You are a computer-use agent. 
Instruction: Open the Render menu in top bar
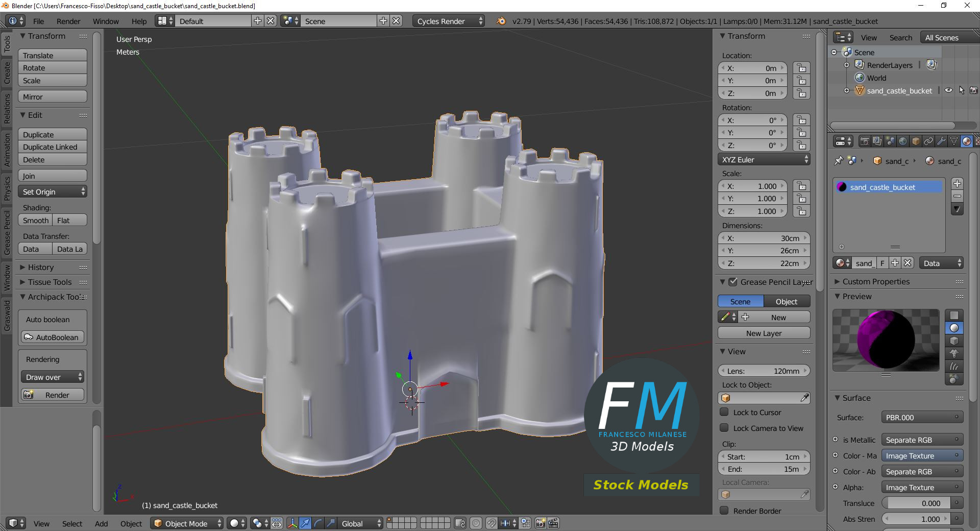[x=68, y=21]
